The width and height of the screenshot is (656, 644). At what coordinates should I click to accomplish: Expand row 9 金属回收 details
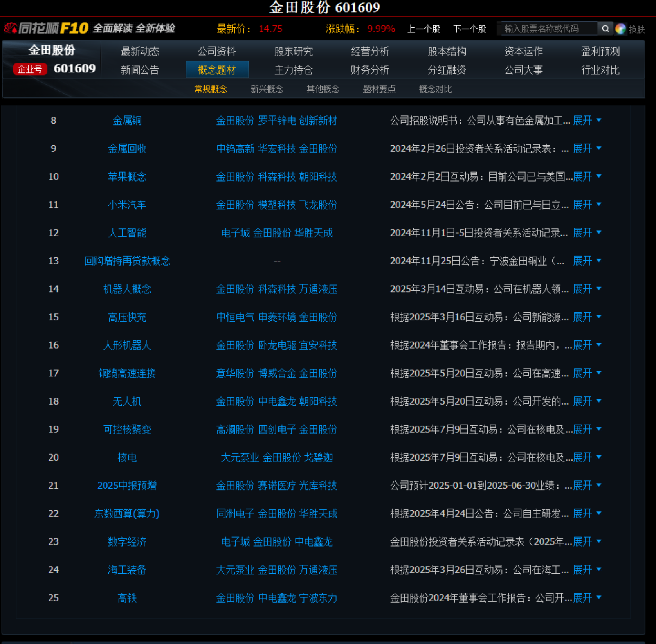coord(587,149)
